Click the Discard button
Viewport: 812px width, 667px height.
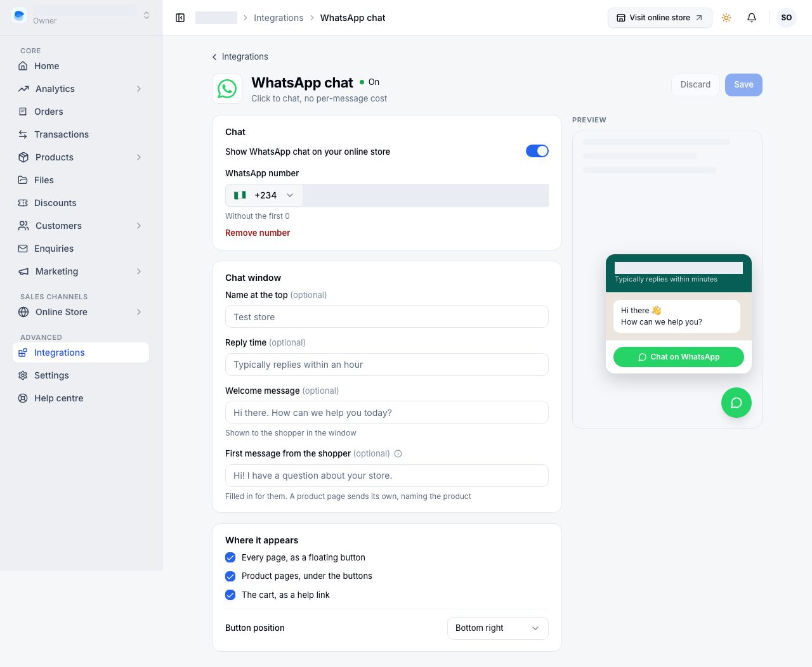tap(695, 85)
